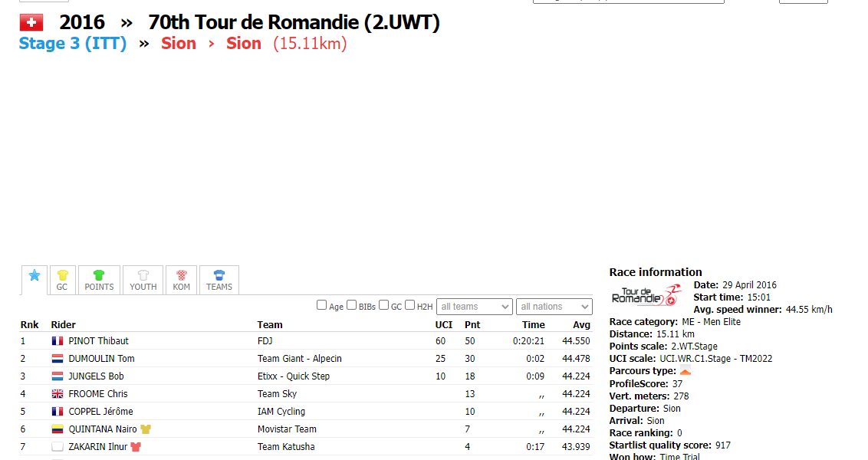
Task: Click the yellow leader jersey next to QUINTANA
Action: click(146, 429)
